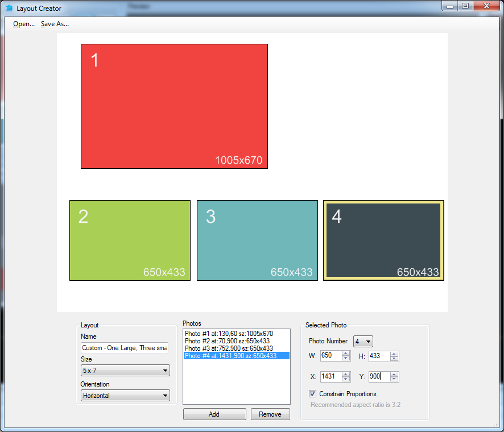This screenshot has height=432, width=504.
Task: Open the Open... menu item
Action: [24, 24]
